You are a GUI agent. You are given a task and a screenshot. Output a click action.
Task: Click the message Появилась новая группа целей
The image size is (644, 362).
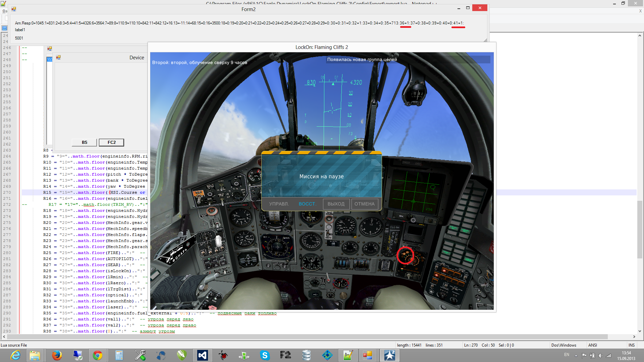coord(362,60)
